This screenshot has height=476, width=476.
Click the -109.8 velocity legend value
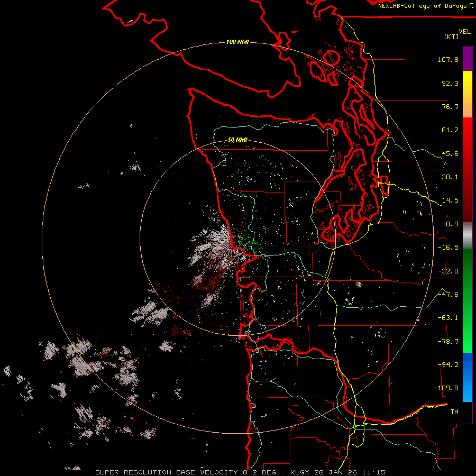[x=446, y=388]
